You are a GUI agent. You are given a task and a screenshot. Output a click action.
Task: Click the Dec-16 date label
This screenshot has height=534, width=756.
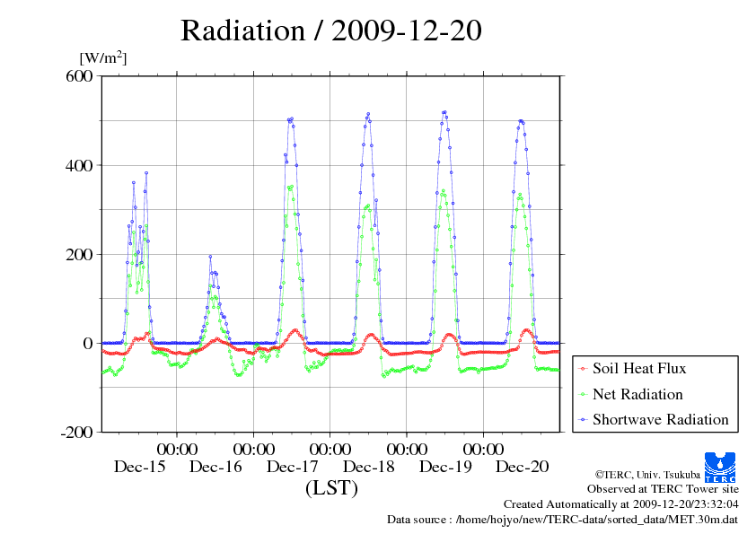pyautogui.click(x=215, y=467)
